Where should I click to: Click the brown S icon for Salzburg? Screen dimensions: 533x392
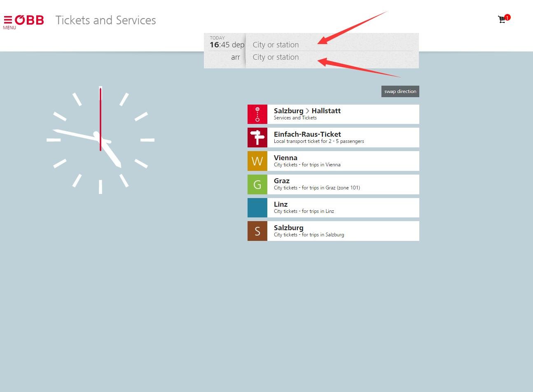coord(257,231)
